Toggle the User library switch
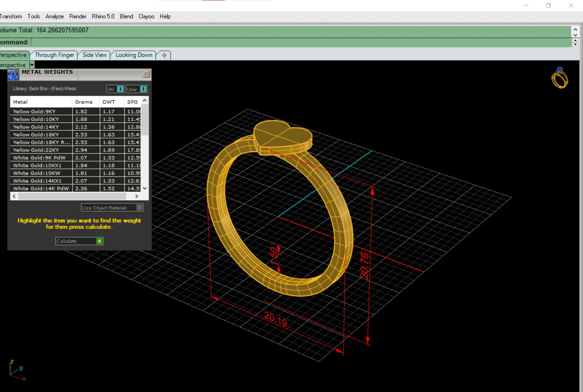The height and width of the screenshot is (392, 583). tap(143, 89)
